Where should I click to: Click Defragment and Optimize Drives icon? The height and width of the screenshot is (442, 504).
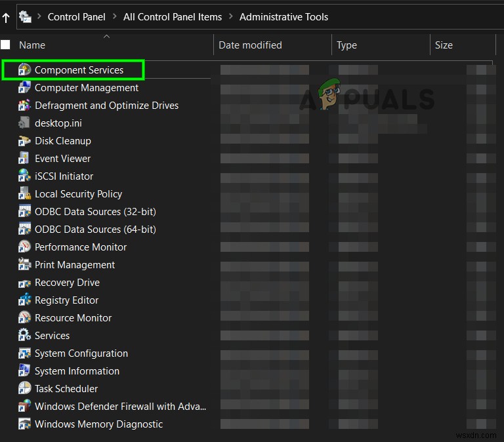pos(24,105)
